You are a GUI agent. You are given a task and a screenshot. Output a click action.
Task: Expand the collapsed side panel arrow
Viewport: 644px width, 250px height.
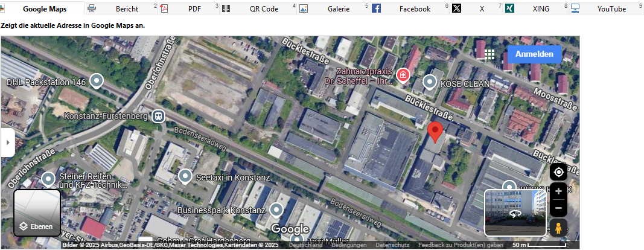point(8,143)
